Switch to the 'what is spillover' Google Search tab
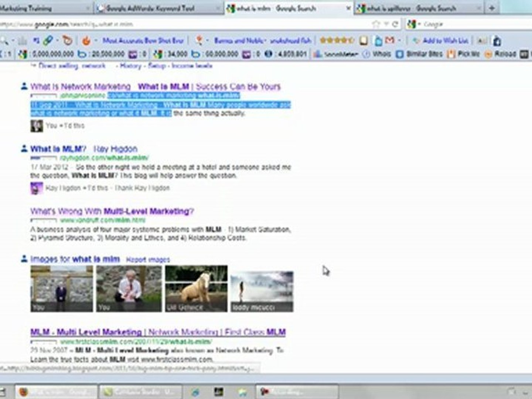Image resolution: width=532 pixels, height=399 pixels. (x=419, y=8)
